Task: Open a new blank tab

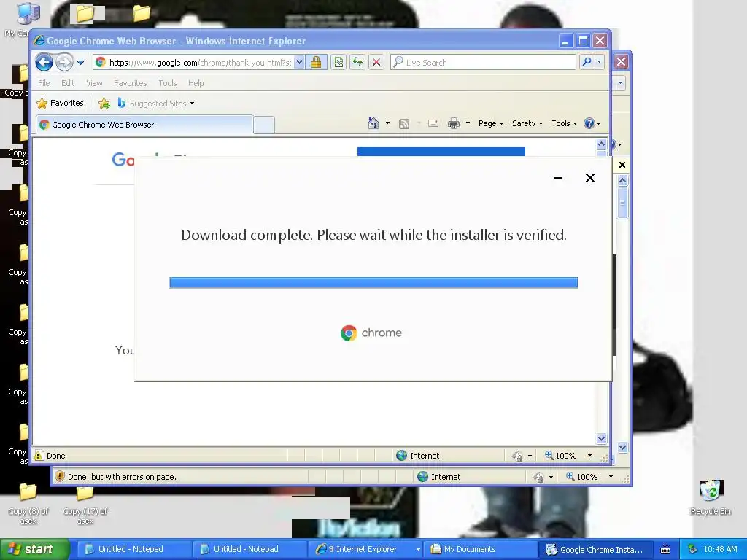Action: tap(264, 125)
